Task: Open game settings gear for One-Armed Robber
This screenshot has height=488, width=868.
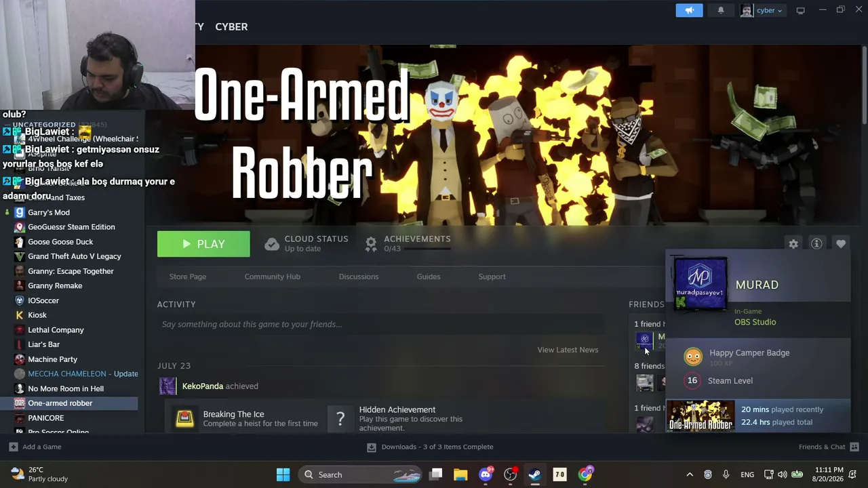Action: click(x=793, y=244)
